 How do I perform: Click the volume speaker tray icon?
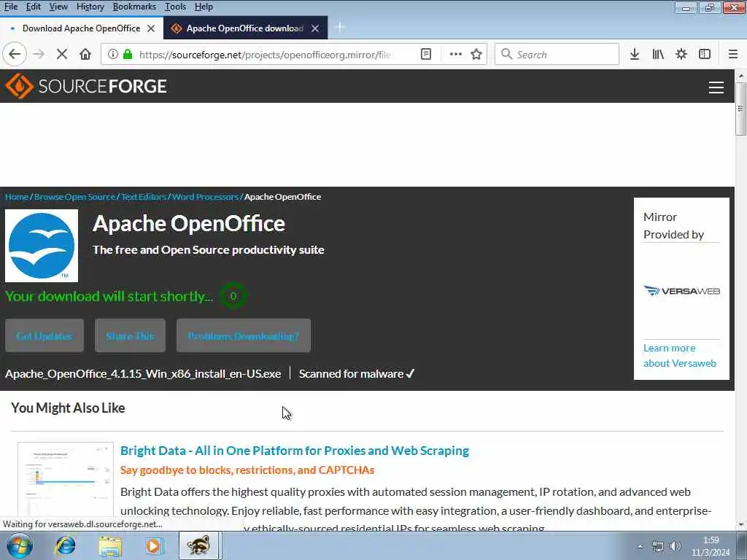tap(675, 546)
